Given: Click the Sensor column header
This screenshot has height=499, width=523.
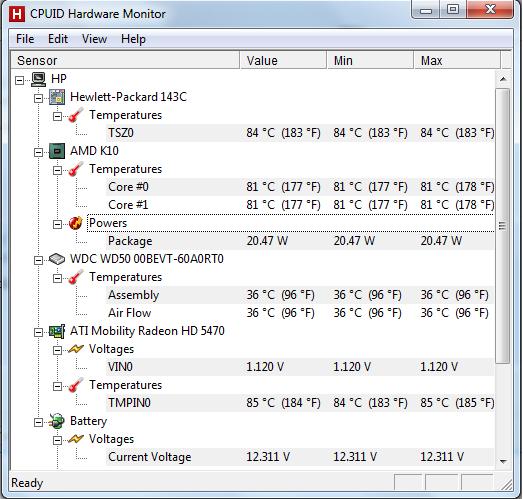Looking at the screenshot, I should pyautogui.click(x=125, y=60).
